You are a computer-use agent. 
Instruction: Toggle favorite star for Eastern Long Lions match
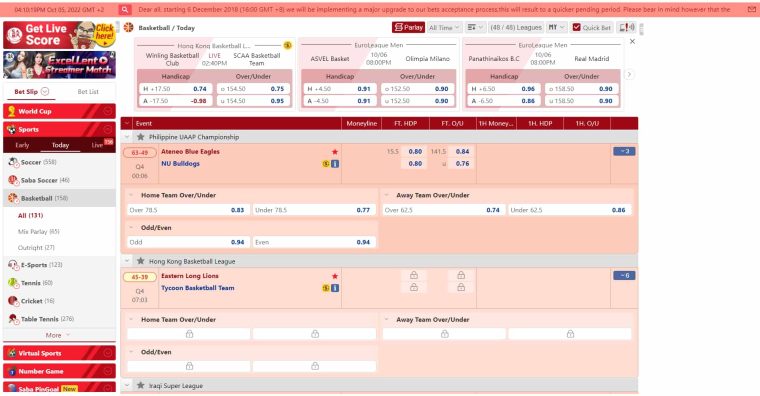click(334, 276)
